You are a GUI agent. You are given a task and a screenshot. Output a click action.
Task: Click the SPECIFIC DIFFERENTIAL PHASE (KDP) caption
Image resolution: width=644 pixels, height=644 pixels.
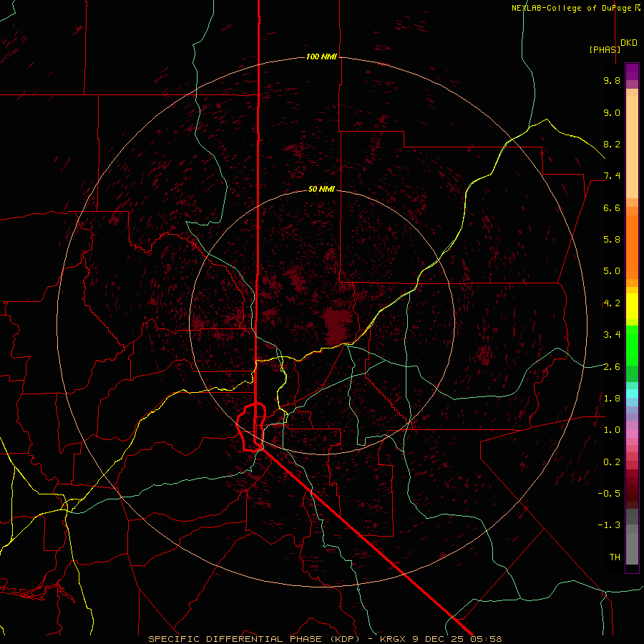click(254, 639)
